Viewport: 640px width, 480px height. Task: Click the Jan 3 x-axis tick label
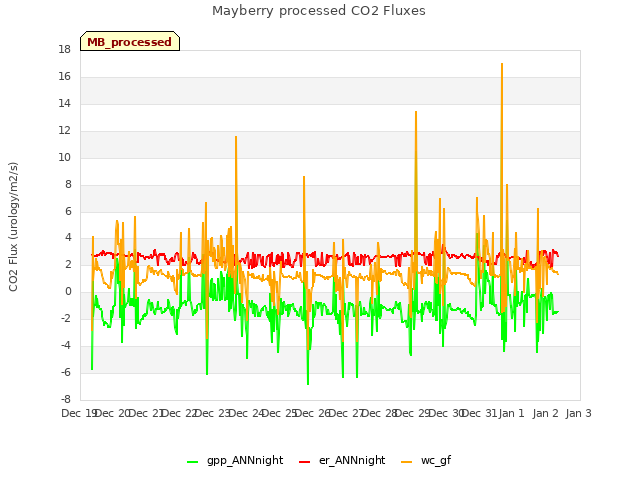tap(578, 413)
